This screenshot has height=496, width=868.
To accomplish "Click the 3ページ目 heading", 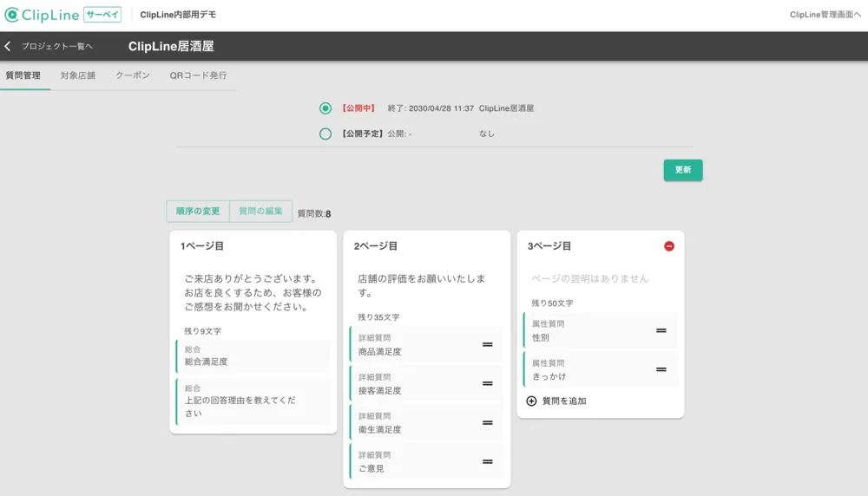I will coord(549,246).
